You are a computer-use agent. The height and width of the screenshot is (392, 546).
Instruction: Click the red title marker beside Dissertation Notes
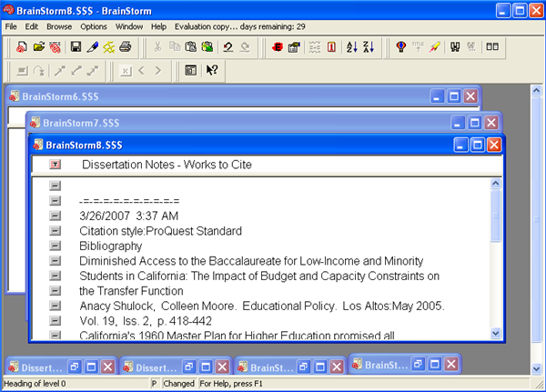click(x=55, y=165)
